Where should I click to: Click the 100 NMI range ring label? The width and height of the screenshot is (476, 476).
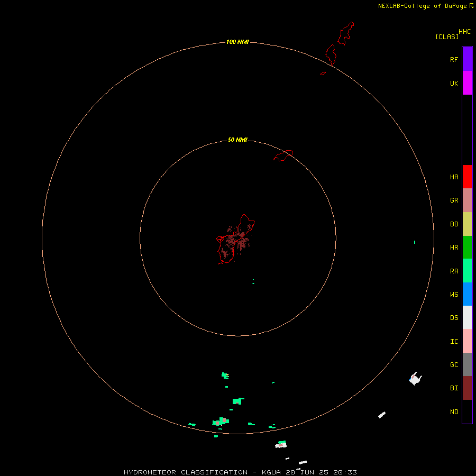[237, 42]
